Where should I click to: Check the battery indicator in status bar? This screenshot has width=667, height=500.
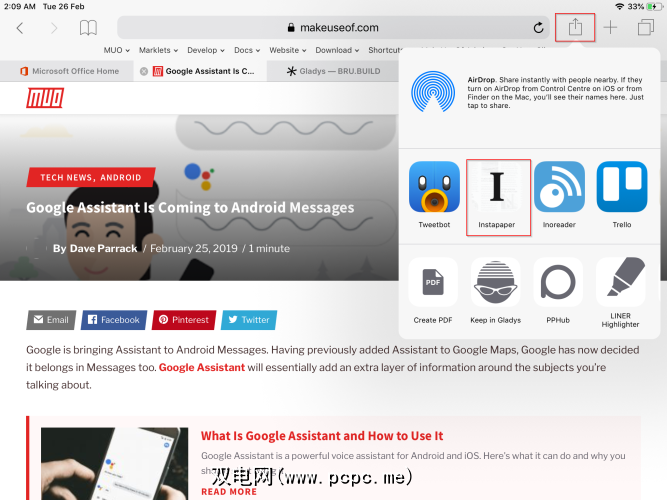(x=653, y=6)
